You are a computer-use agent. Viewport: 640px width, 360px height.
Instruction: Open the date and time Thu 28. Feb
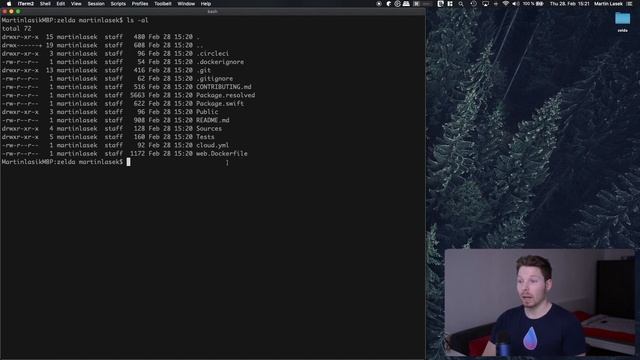[570, 4]
